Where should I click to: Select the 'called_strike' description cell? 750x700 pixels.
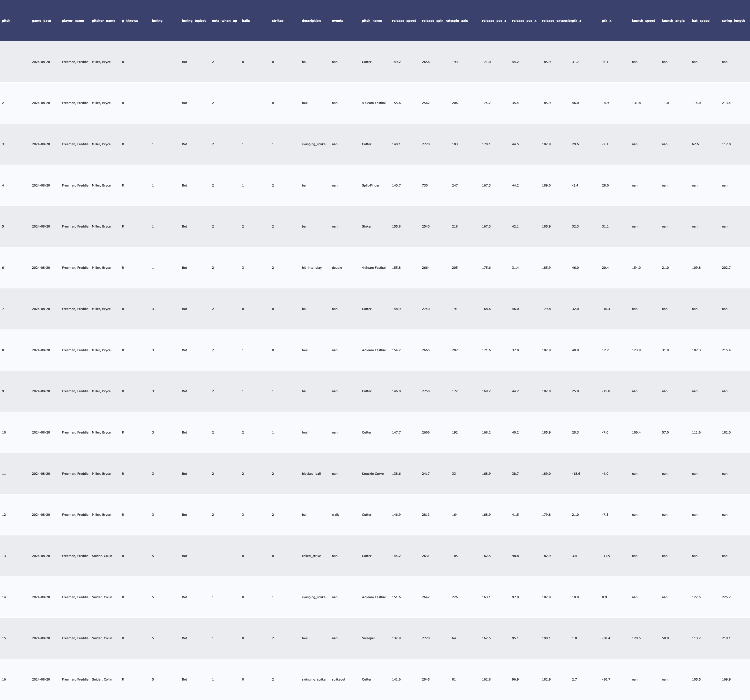[311, 556]
